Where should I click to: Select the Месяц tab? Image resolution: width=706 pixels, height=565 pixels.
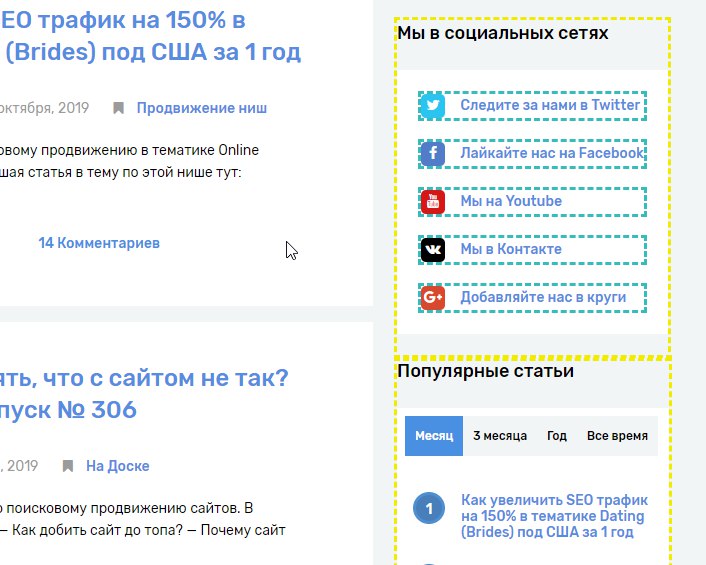434,436
